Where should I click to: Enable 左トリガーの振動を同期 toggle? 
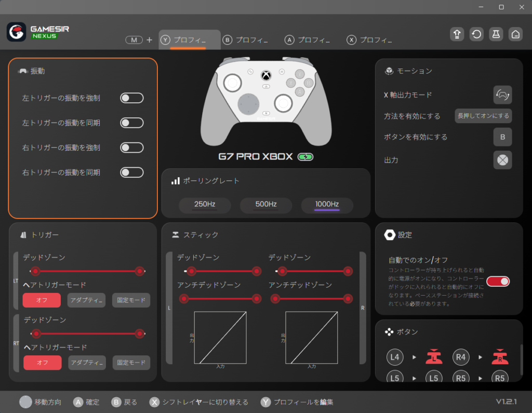click(131, 123)
